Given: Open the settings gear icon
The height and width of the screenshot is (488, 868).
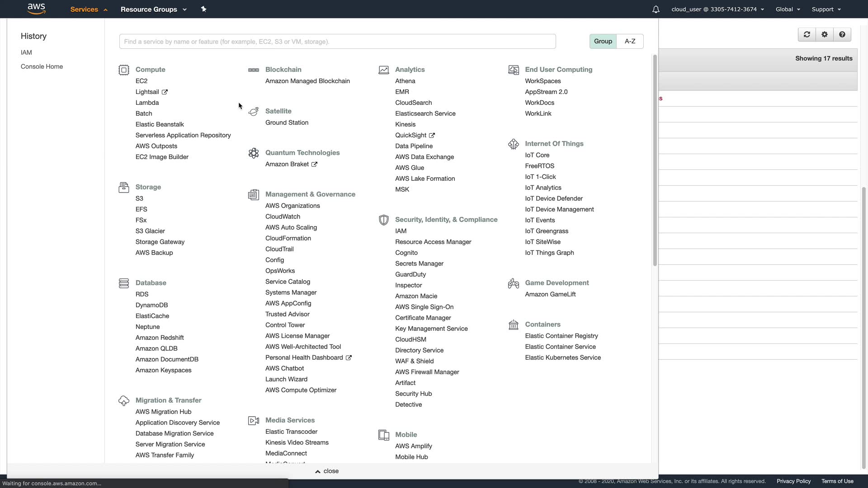Looking at the screenshot, I should pyautogui.click(x=824, y=35).
